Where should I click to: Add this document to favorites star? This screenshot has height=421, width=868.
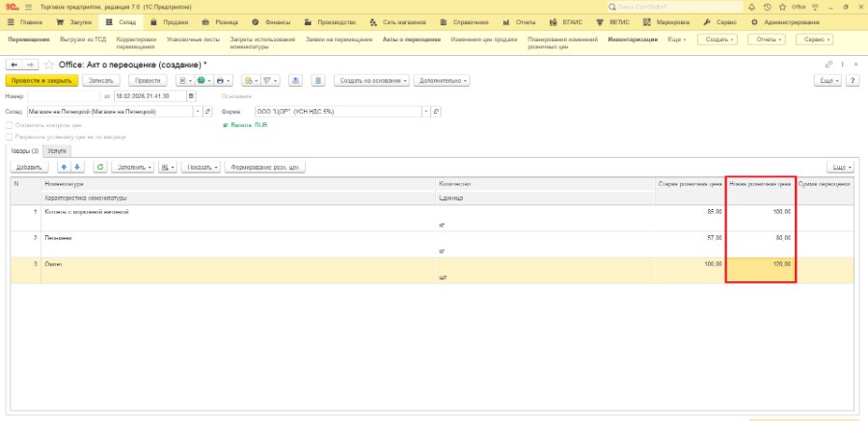(x=49, y=65)
